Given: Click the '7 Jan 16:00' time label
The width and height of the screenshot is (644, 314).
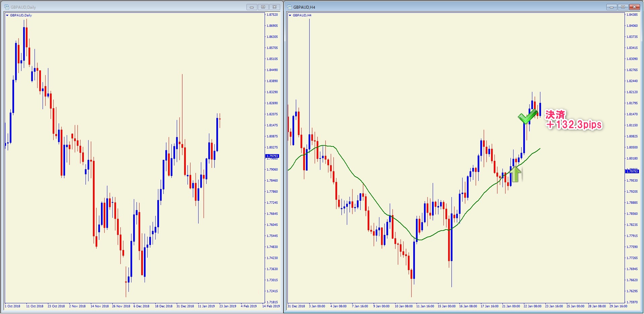Looking at the screenshot, I should (x=360, y=306).
